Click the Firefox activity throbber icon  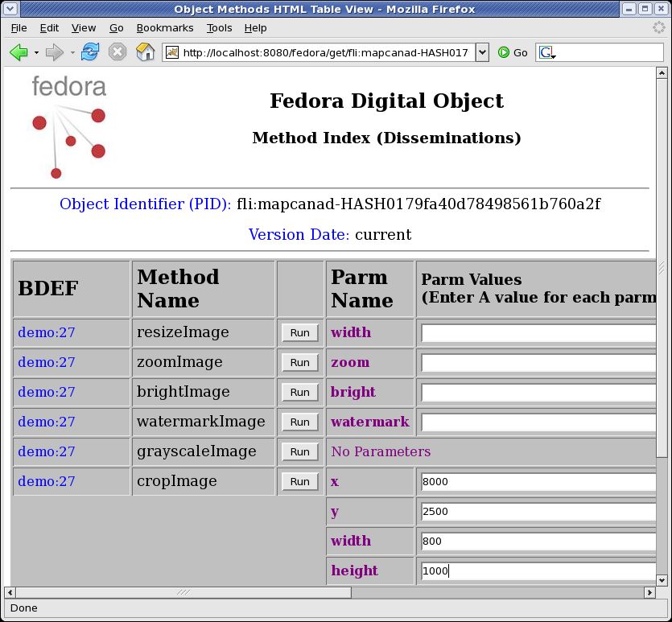point(658,28)
